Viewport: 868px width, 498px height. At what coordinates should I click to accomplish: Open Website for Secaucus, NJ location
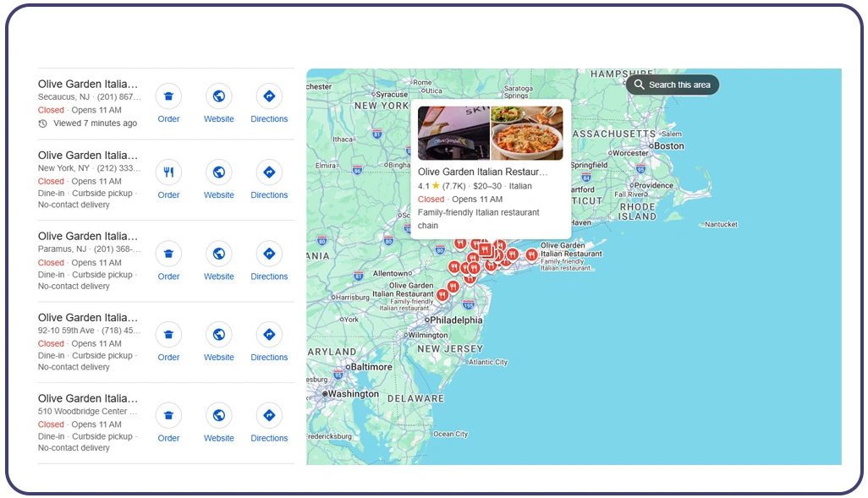218,96
